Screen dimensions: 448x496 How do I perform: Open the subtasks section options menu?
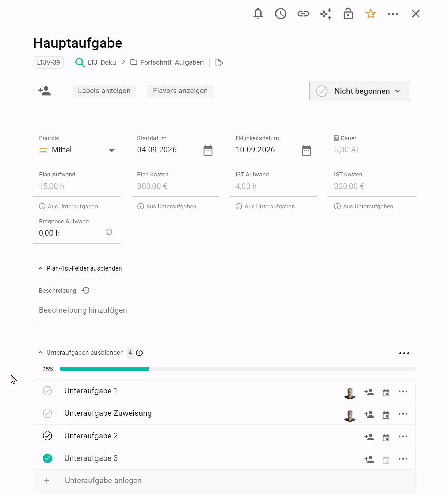tap(404, 353)
